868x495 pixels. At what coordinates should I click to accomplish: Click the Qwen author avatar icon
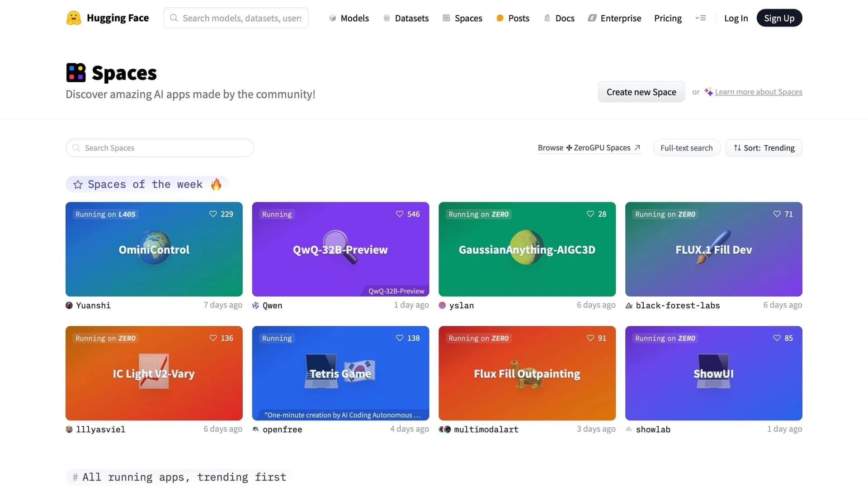255,306
